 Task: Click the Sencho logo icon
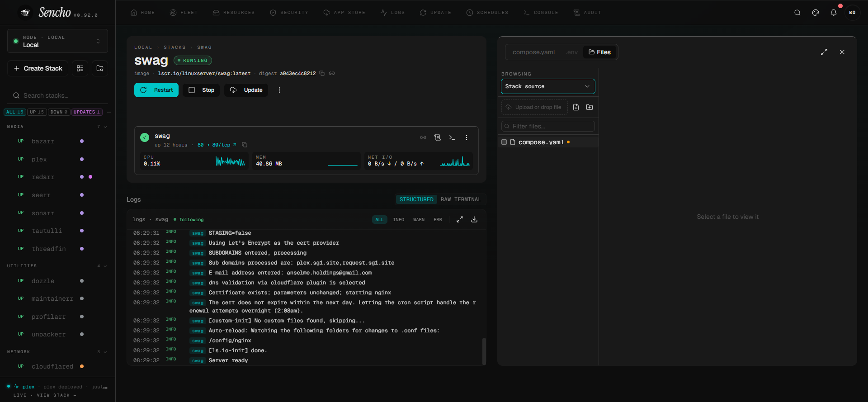pyautogui.click(x=25, y=13)
